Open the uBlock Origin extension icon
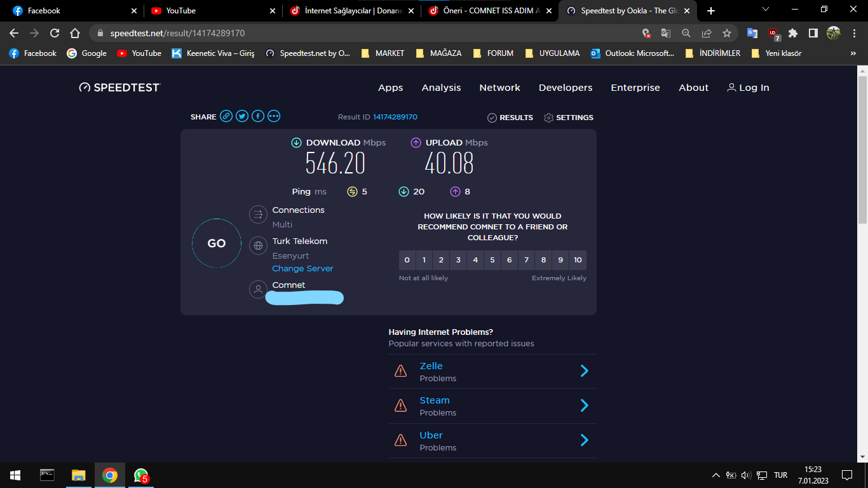Viewport: 868px width, 488px height. 773,34
